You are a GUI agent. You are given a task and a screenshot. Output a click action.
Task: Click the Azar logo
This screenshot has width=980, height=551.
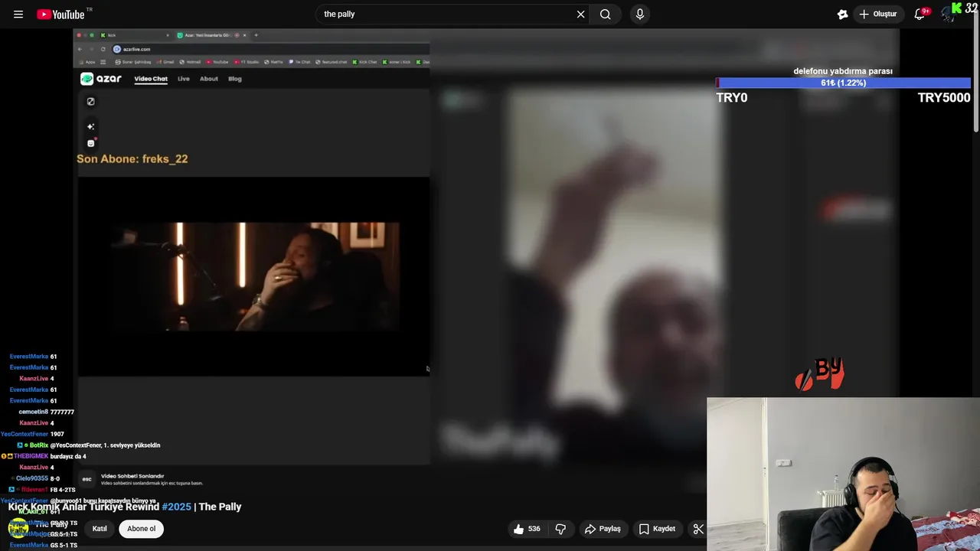(x=101, y=79)
